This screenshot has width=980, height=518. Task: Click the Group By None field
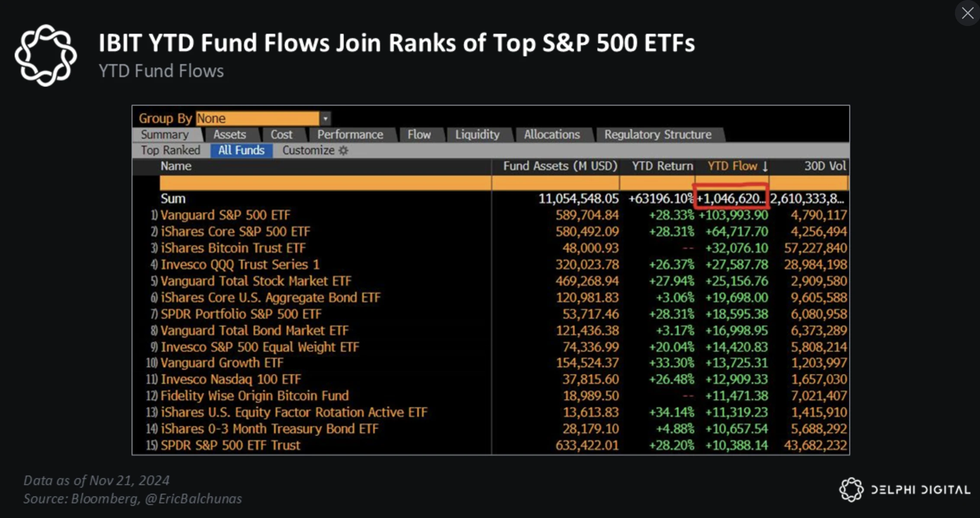click(x=258, y=118)
